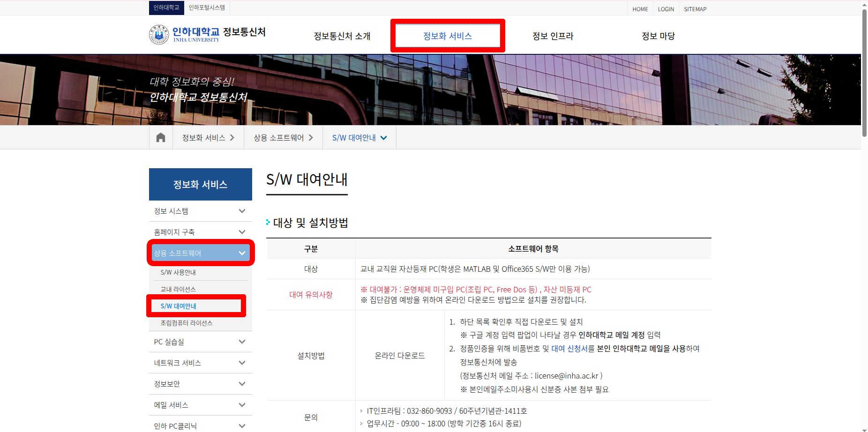Select the 인하포털시스템 top tab

(207, 7)
